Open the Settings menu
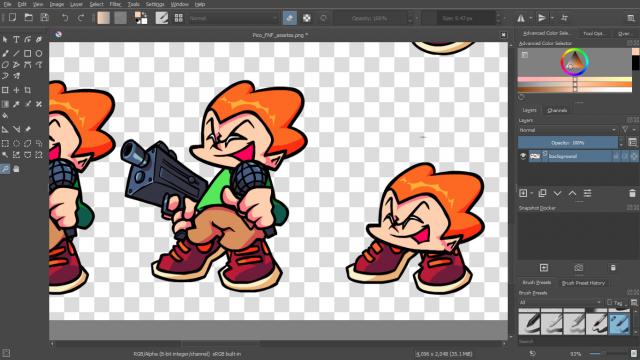This screenshot has width=640, height=360. [155, 4]
